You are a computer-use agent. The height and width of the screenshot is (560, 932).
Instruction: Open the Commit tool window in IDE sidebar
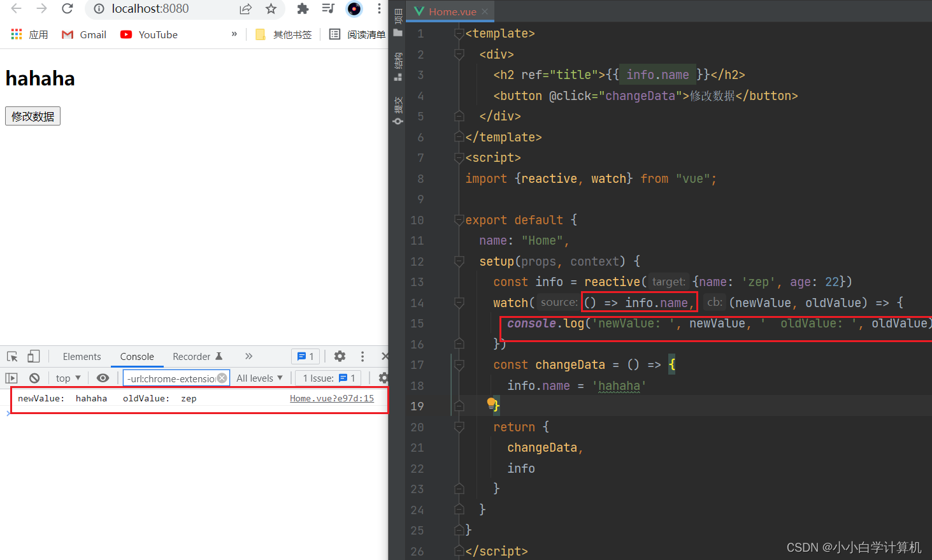pos(398,110)
